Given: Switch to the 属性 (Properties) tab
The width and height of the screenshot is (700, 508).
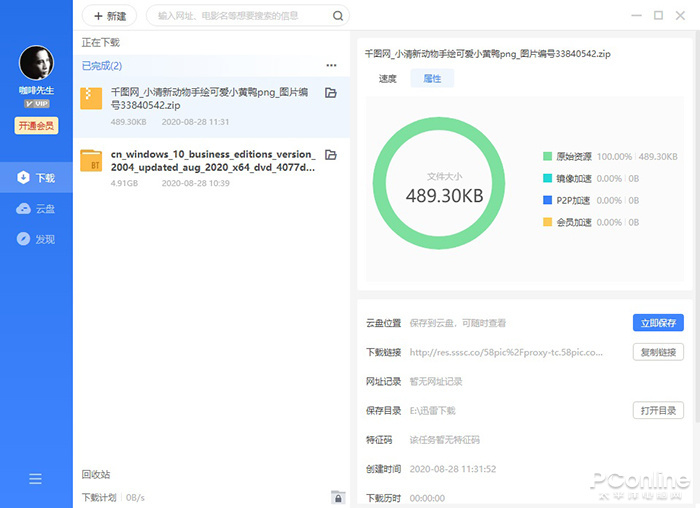Looking at the screenshot, I should [432, 78].
